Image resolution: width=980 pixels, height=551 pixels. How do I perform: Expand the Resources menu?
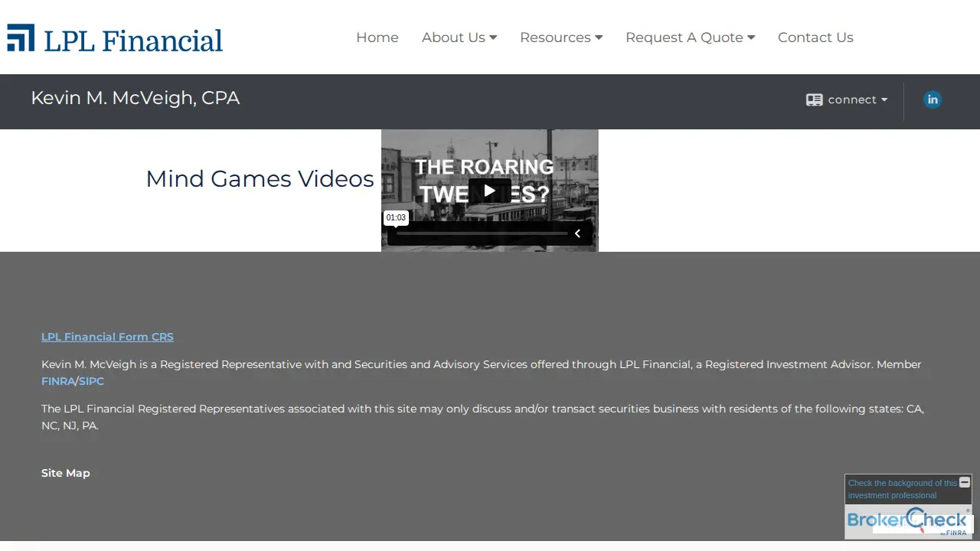(561, 37)
